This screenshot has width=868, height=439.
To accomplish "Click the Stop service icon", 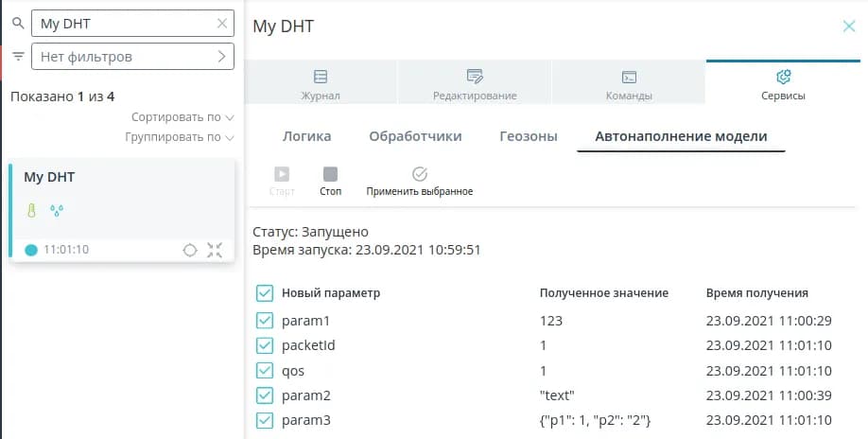I will click(330, 175).
